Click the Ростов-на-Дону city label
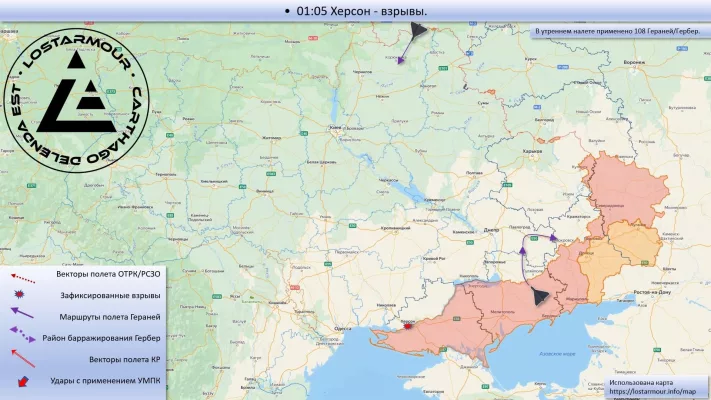 click(653, 291)
